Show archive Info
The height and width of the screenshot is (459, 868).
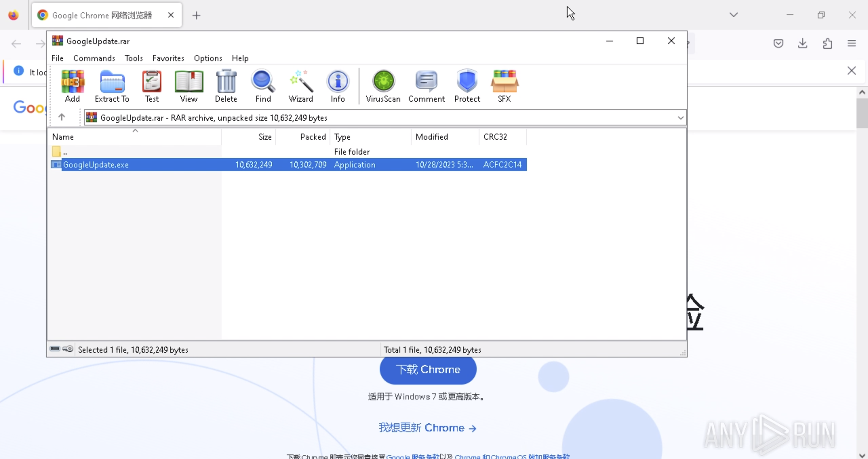(x=338, y=86)
